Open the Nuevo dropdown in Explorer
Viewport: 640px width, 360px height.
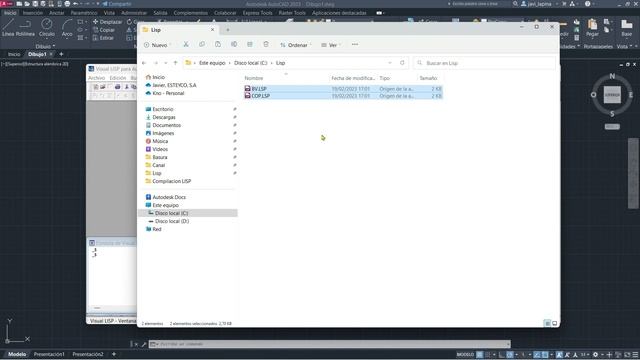click(157, 45)
